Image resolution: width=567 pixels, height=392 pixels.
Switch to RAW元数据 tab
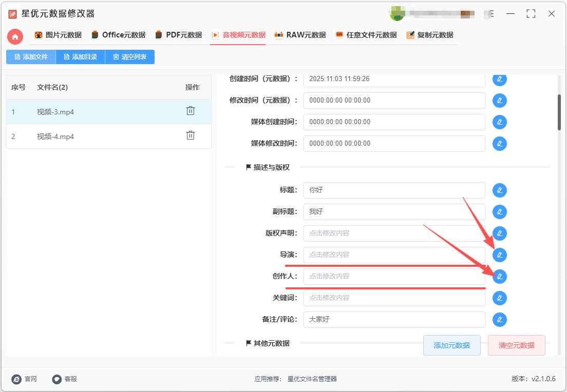click(300, 35)
